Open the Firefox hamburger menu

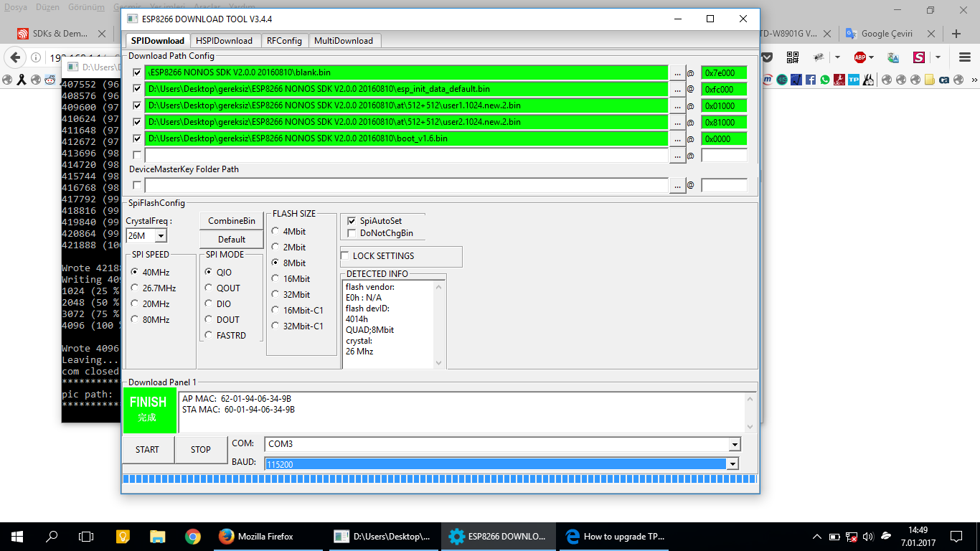click(x=965, y=57)
